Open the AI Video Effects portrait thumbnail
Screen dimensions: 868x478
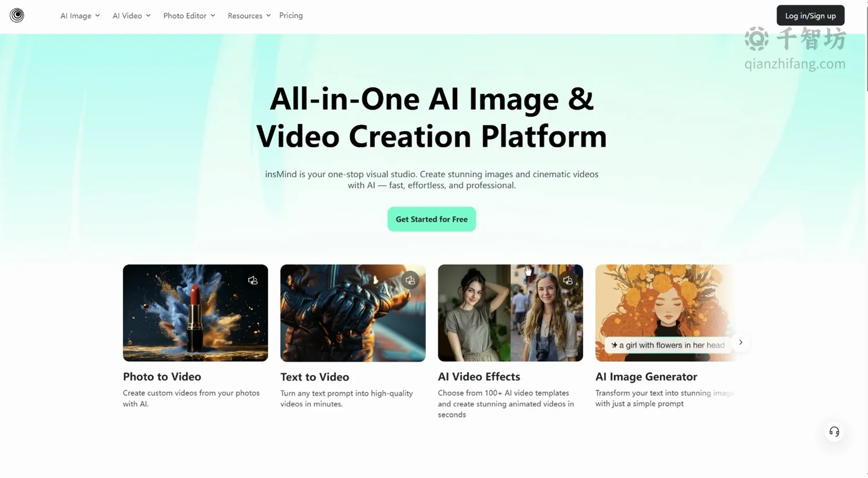click(511, 313)
